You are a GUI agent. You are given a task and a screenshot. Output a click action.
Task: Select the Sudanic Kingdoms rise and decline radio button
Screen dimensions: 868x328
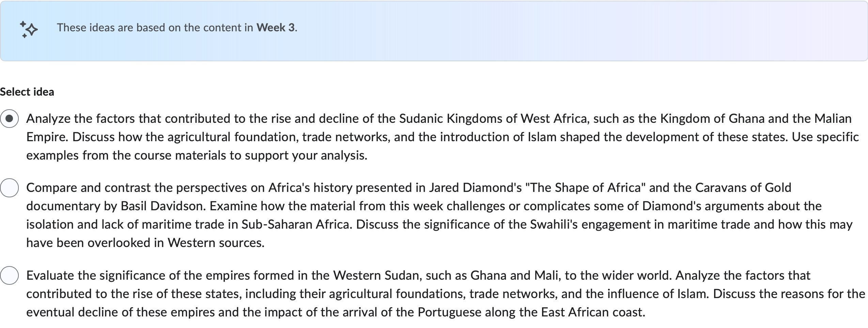point(10,118)
